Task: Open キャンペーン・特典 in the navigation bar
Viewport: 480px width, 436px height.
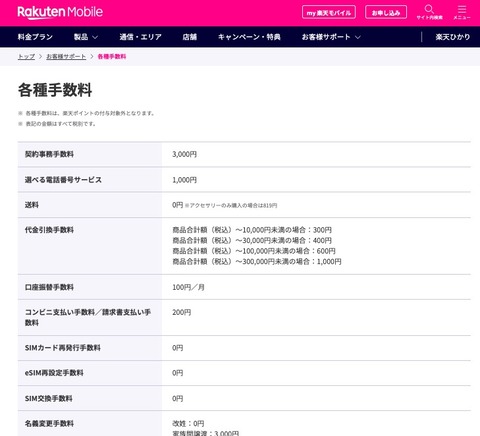Action: pyautogui.click(x=249, y=37)
